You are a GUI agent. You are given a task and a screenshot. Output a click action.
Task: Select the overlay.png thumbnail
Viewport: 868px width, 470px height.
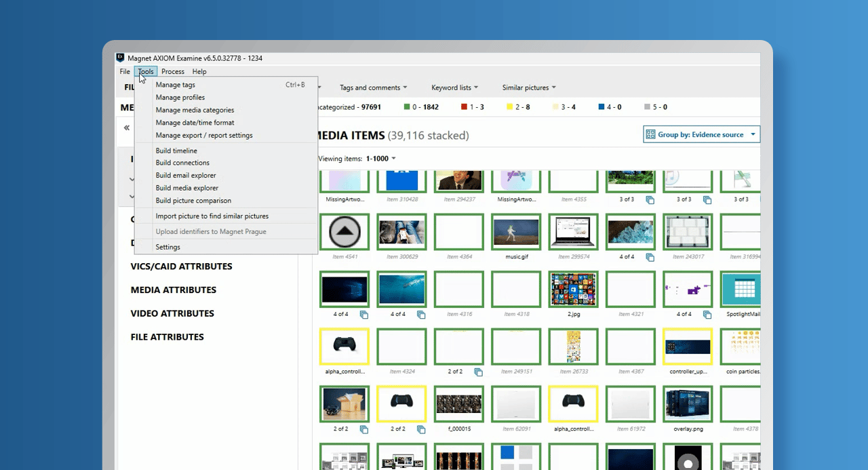coord(688,405)
